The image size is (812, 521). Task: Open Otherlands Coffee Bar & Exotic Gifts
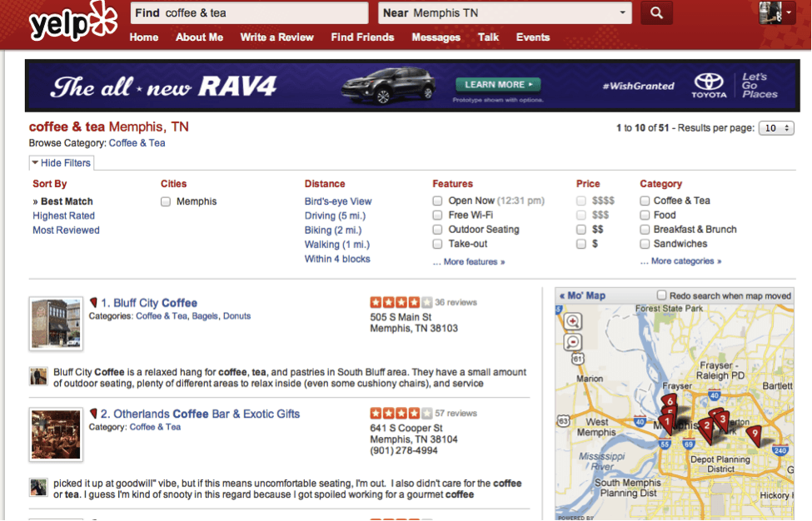point(207,414)
